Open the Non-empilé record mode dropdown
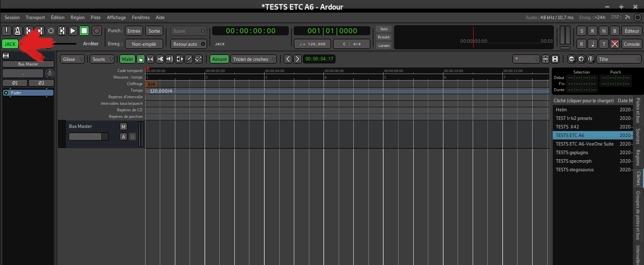 coord(144,44)
